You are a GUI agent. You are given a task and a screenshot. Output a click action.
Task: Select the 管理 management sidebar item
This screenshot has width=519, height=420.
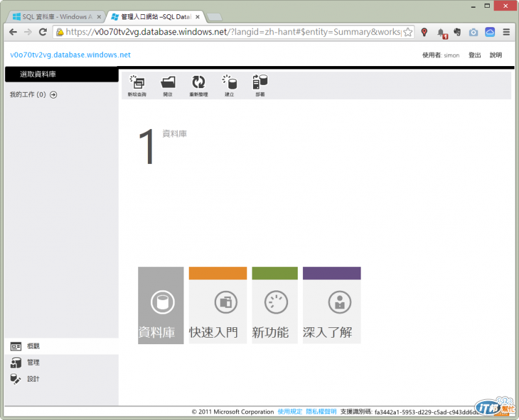[x=62, y=362]
